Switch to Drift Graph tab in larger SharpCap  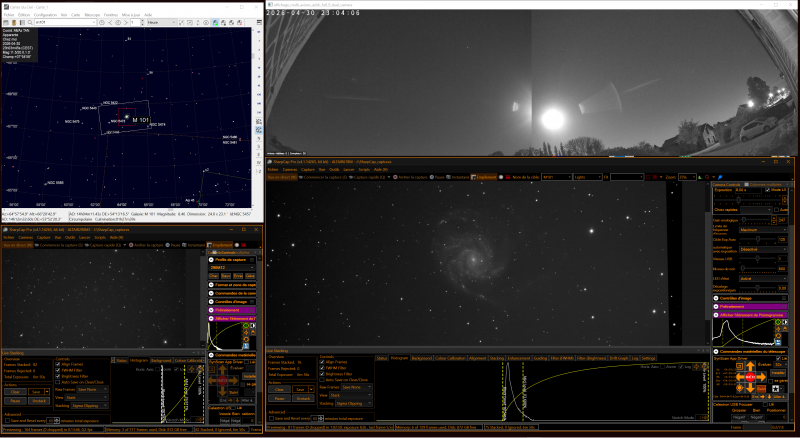tap(620, 358)
